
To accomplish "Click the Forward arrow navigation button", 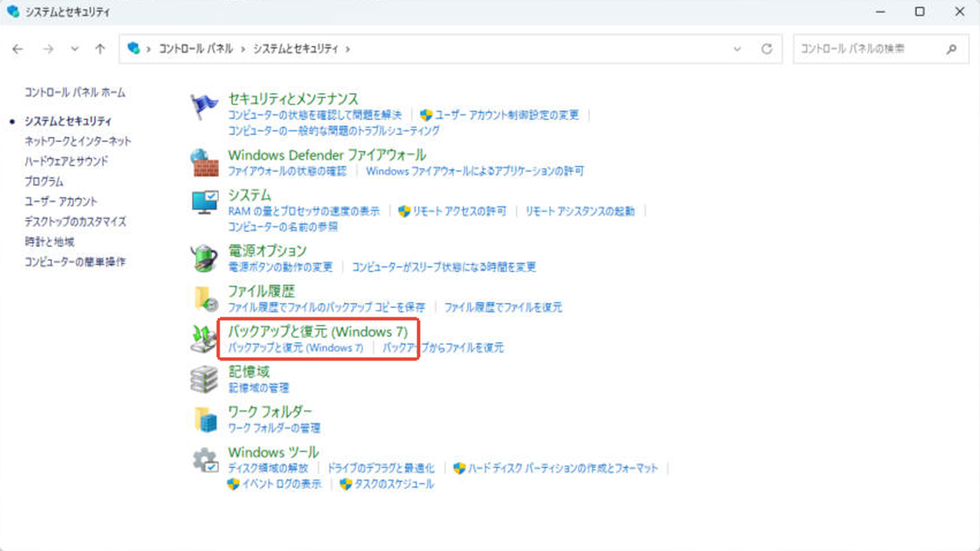I will pyautogui.click(x=48, y=48).
